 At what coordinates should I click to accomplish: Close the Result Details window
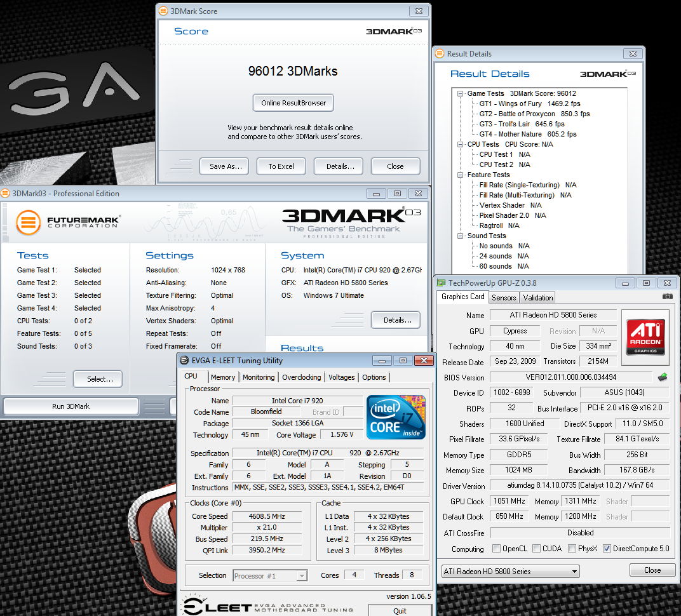(x=633, y=54)
